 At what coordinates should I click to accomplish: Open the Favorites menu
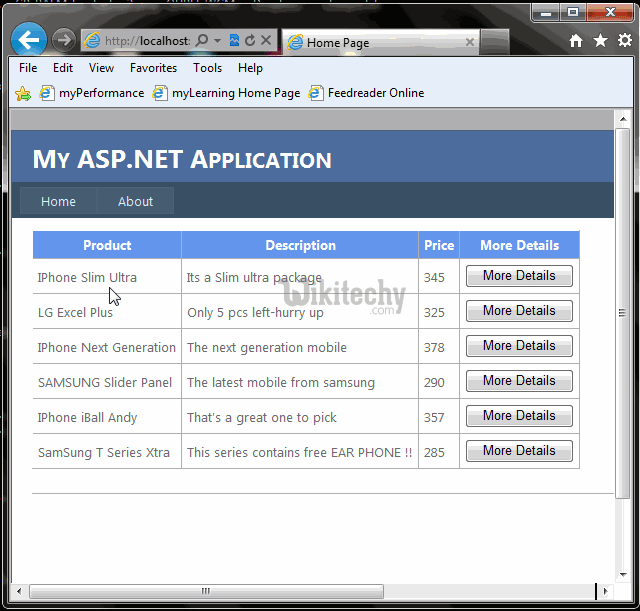(x=153, y=68)
